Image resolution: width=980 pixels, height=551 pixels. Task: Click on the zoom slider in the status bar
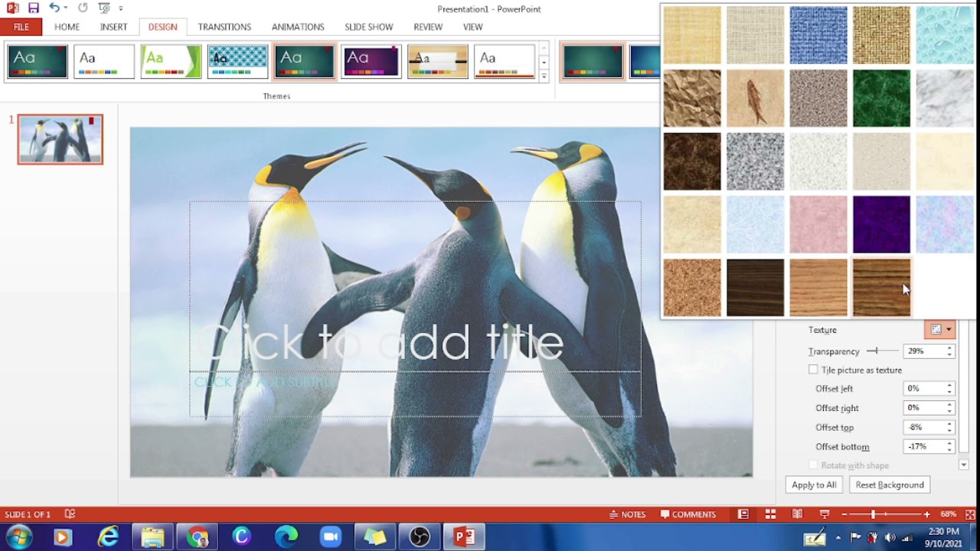[885, 514]
